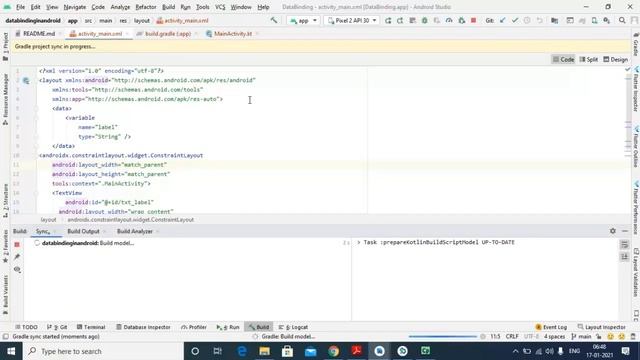Open the Profiler tool window
The height and width of the screenshot is (360, 640).
click(x=194, y=327)
